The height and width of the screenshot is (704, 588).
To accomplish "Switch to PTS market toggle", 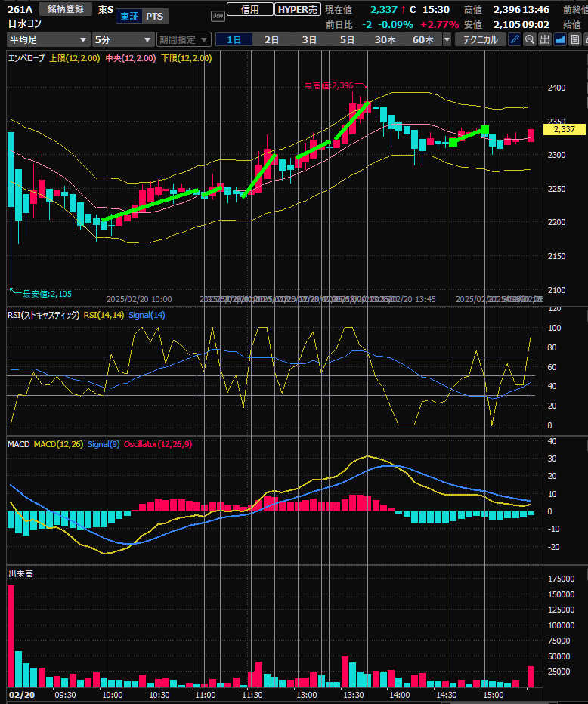I will point(154,17).
